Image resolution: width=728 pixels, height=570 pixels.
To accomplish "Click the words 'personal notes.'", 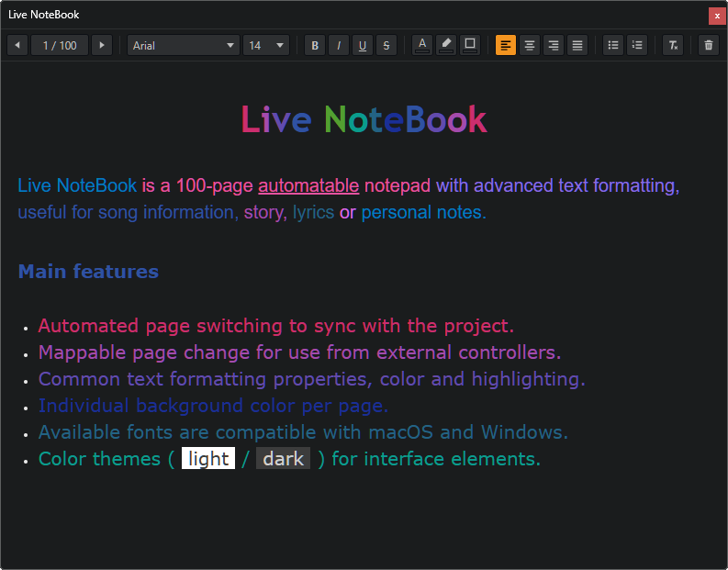I will coord(424,213).
